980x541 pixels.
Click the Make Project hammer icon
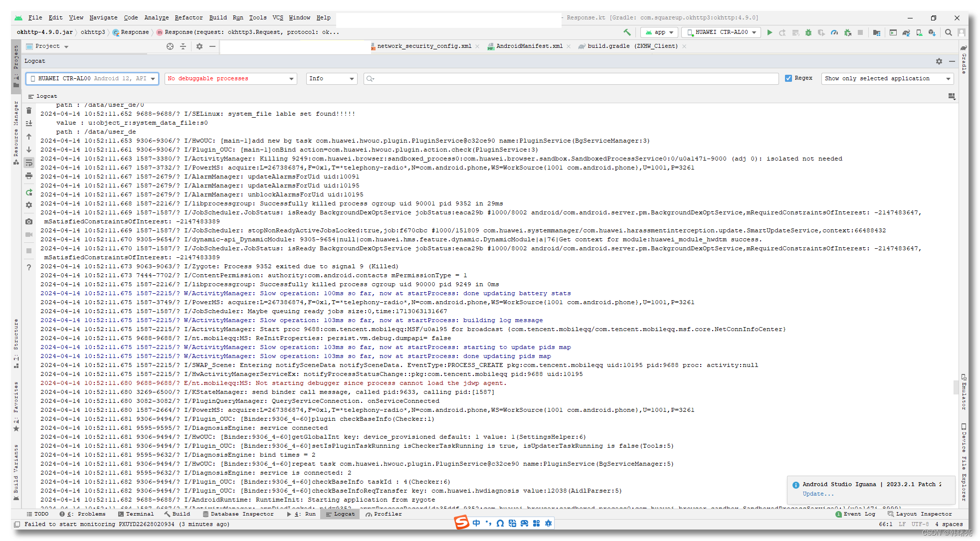click(627, 32)
